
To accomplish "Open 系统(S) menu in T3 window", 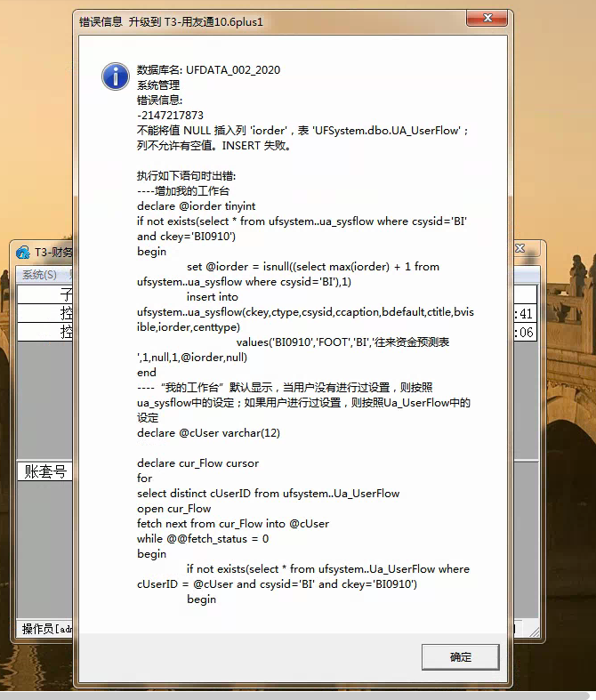I will pos(40,275).
